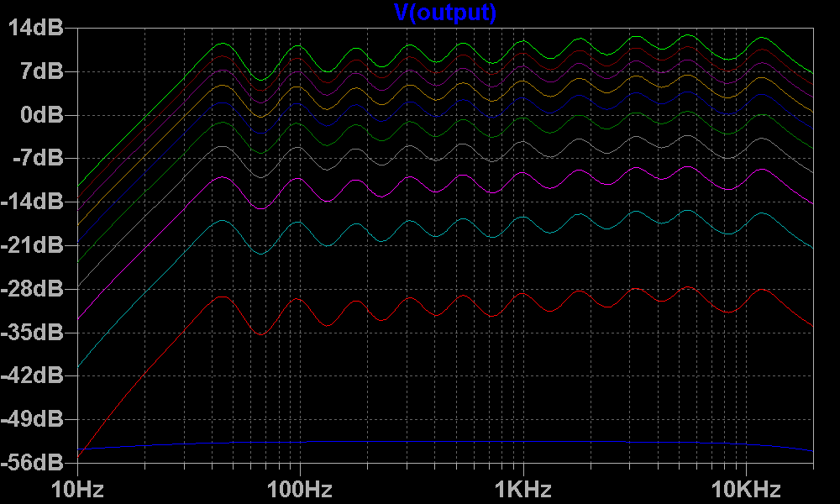Select the -35dB axis label
840x504 pixels.
(37, 333)
